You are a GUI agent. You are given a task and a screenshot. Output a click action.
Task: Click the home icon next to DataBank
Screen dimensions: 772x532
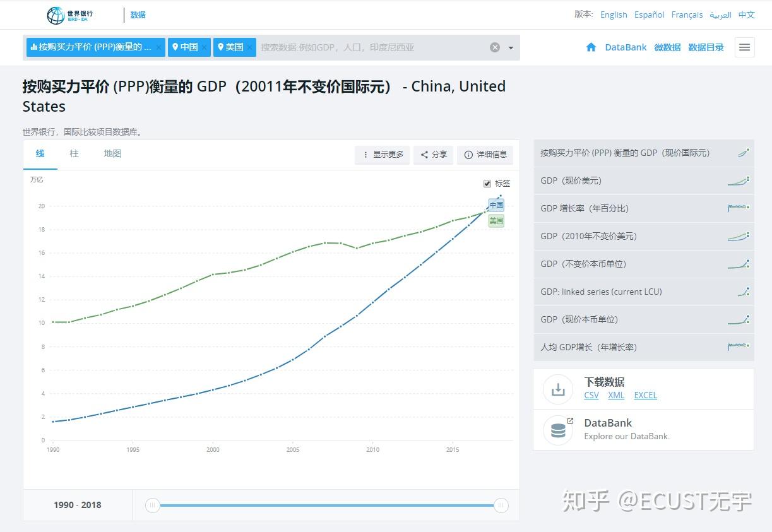pos(591,47)
